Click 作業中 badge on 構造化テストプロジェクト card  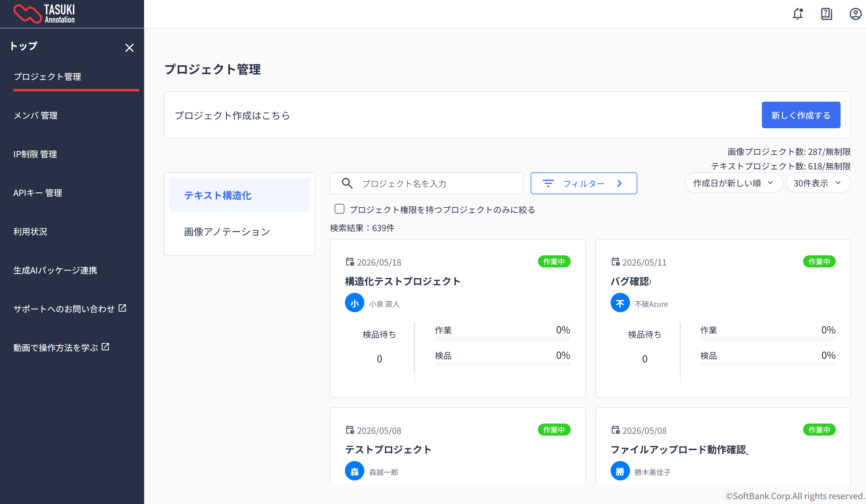[554, 261]
